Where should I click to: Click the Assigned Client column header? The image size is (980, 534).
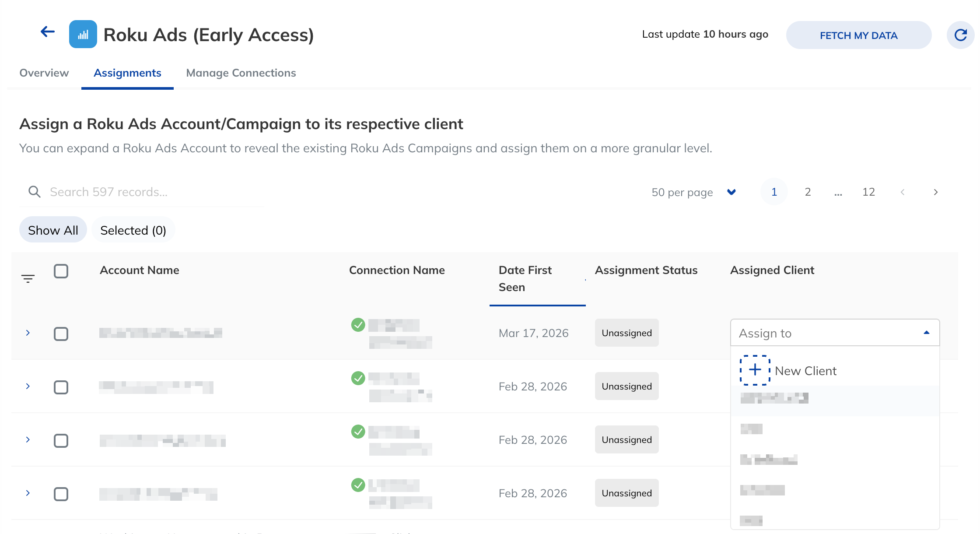point(772,270)
